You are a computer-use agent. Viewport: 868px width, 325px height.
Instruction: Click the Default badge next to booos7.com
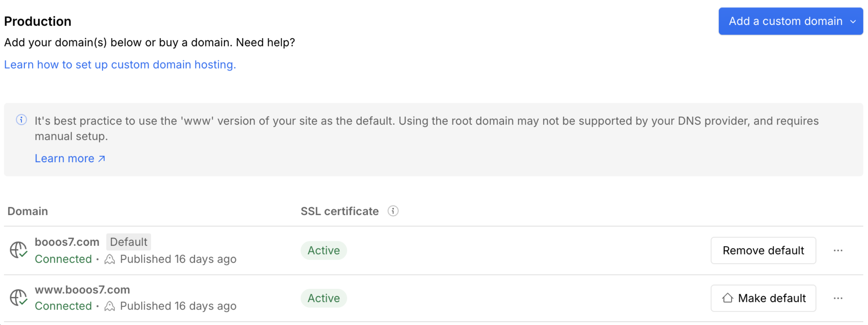pos(129,242)
